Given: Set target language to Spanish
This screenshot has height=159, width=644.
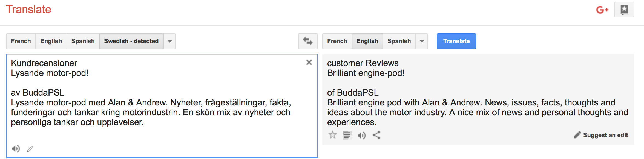Looking at the screenshot, I should click(399, 41).
